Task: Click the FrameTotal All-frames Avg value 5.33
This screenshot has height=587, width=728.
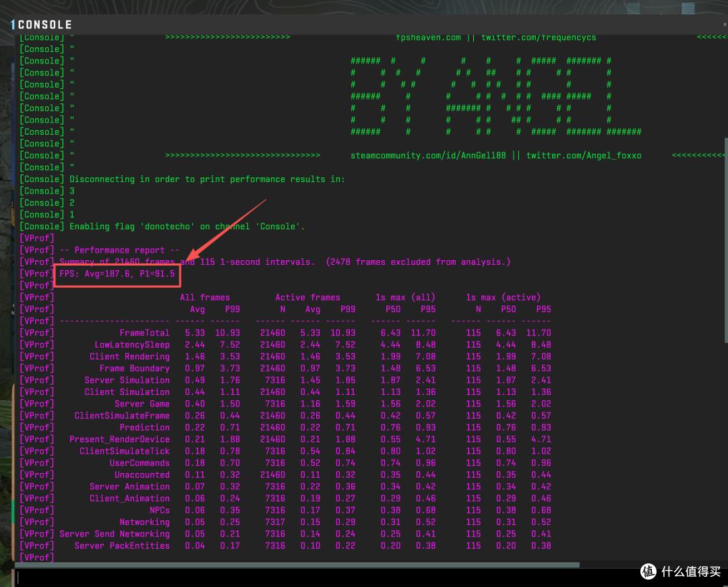Action: click(195, 333)
